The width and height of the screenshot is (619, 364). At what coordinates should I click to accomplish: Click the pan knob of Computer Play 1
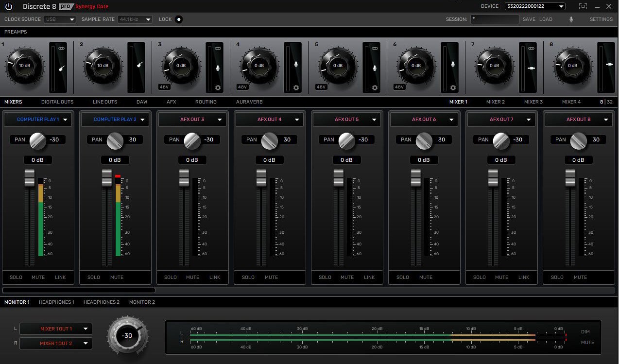(38, 140)
